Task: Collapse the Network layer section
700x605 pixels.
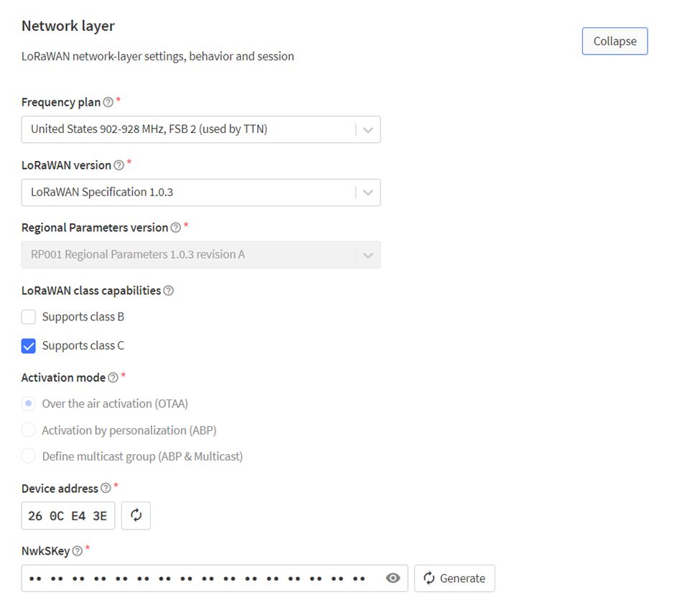Action: [x=615, y=42]
